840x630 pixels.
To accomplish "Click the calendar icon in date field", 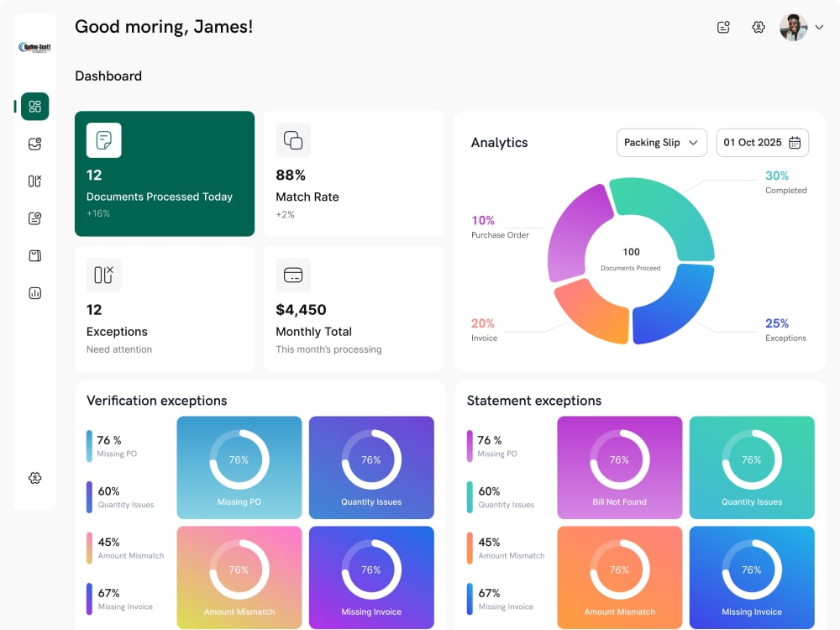I will [795, 143].
